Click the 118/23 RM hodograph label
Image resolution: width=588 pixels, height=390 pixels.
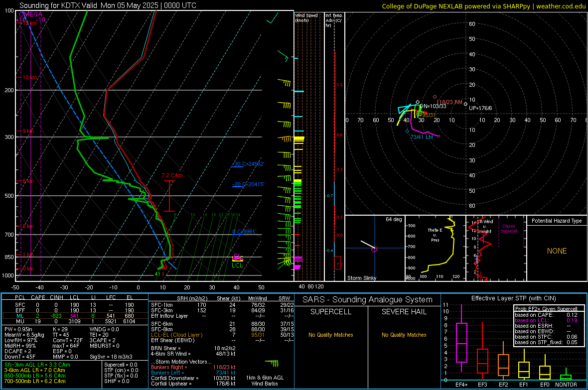click(x=449, y=102)
